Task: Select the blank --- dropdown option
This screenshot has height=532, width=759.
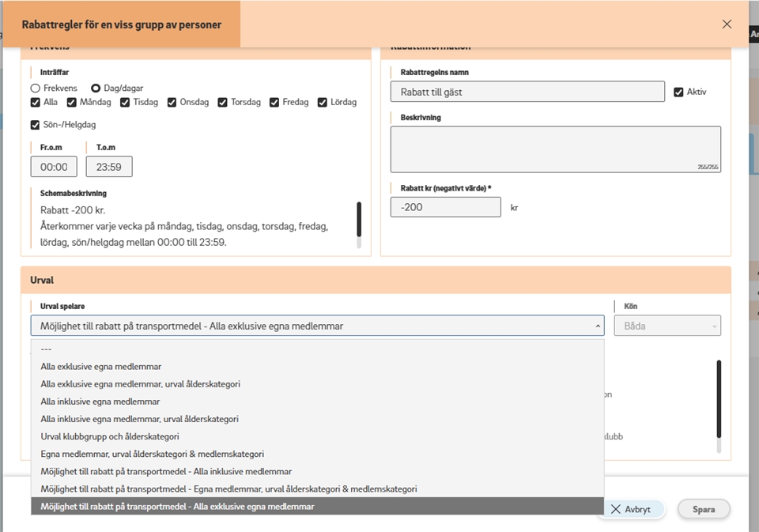Action: [x=46, y=349]
